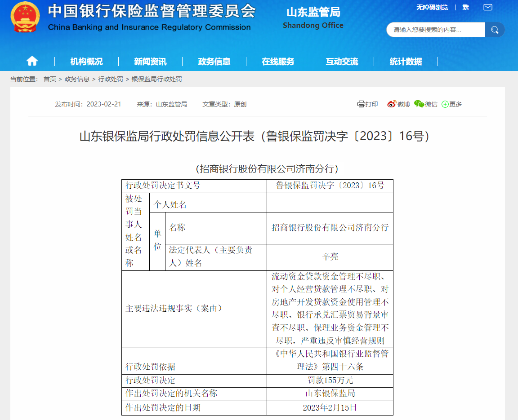
Task: Select date cell 2023年2月15日
Action: (330, 408)
